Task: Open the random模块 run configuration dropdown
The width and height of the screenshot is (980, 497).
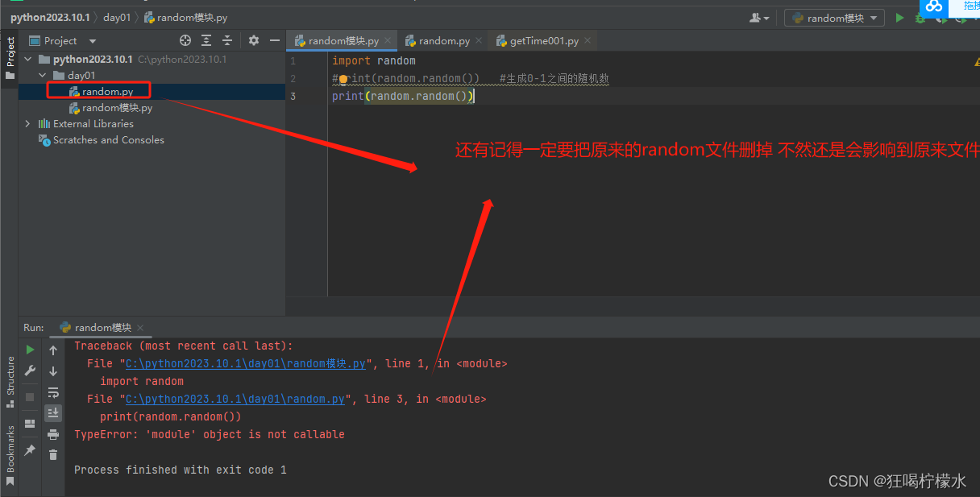Action: tap(834, 16)
